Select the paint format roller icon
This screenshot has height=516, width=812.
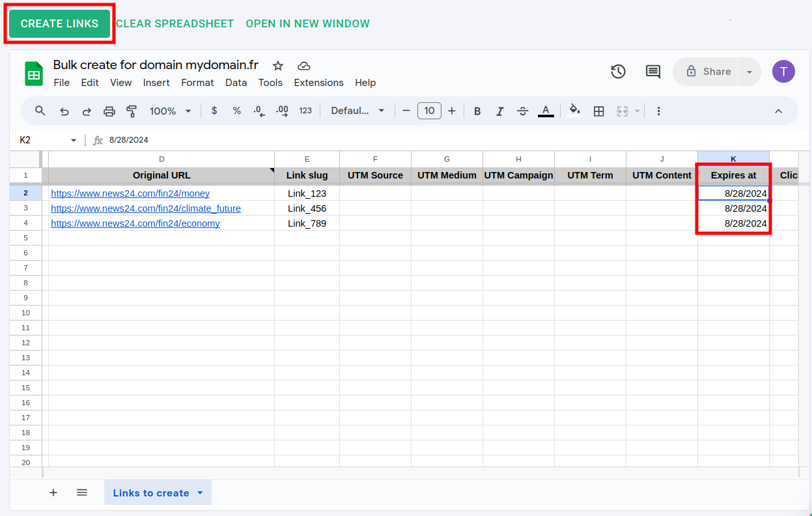(132, 111)
